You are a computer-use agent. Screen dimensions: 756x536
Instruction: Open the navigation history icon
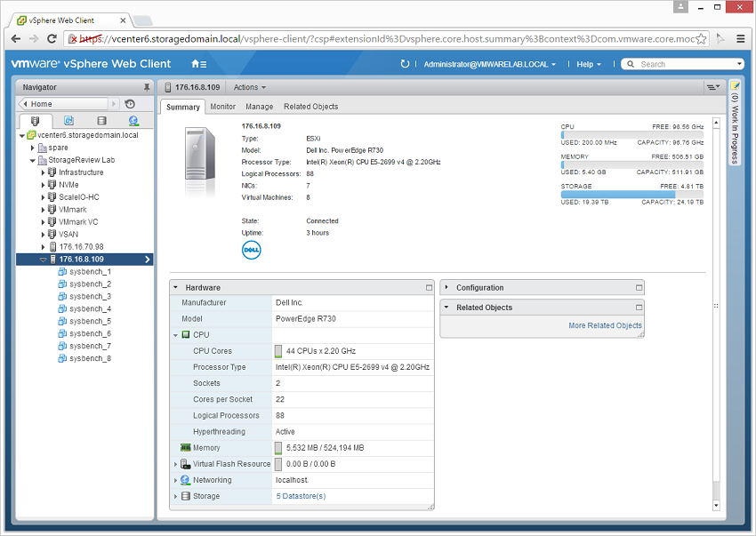click(130, 104)
